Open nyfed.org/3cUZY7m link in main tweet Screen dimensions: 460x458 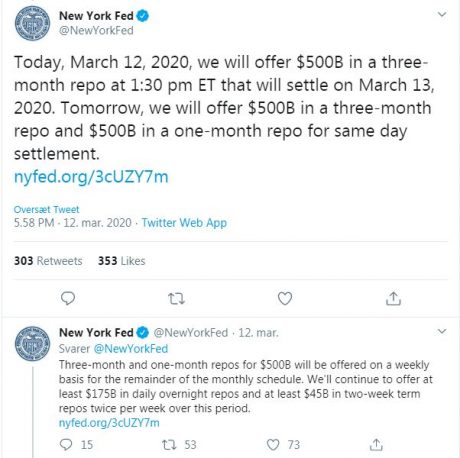91,177
